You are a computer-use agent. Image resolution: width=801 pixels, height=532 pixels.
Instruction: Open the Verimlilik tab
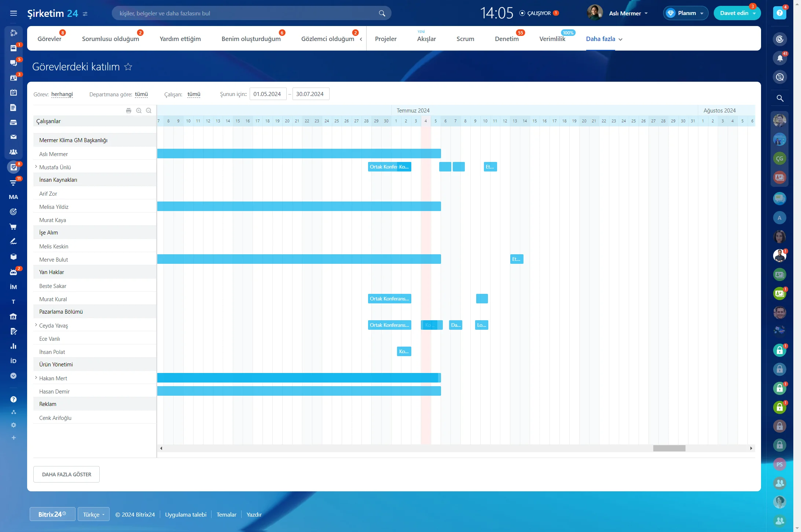pos(552,39)
